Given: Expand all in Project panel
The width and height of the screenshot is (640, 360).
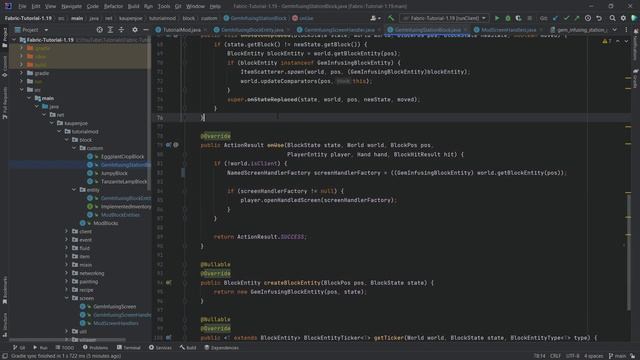Looking at the screenshot, I should (111, 30).
